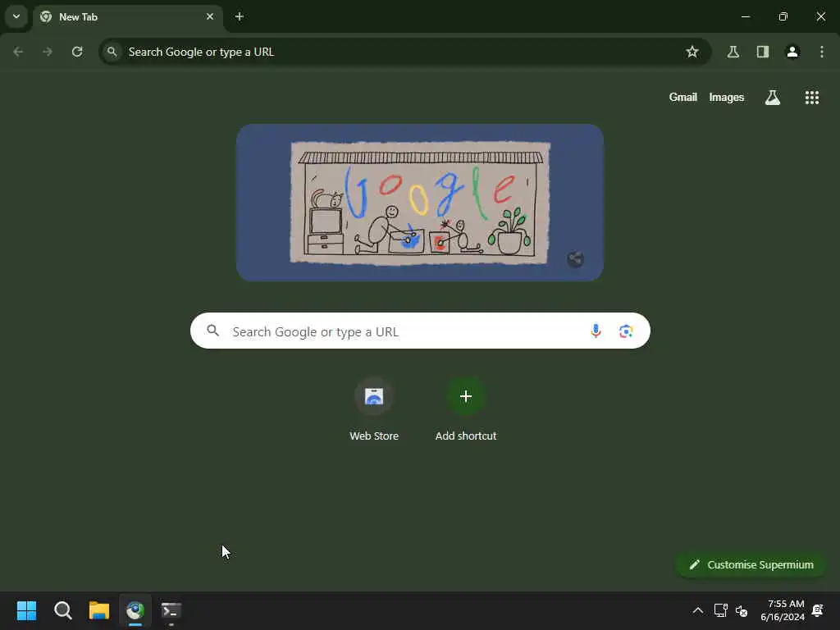Click the Add shortcut button

pos(466,410)
